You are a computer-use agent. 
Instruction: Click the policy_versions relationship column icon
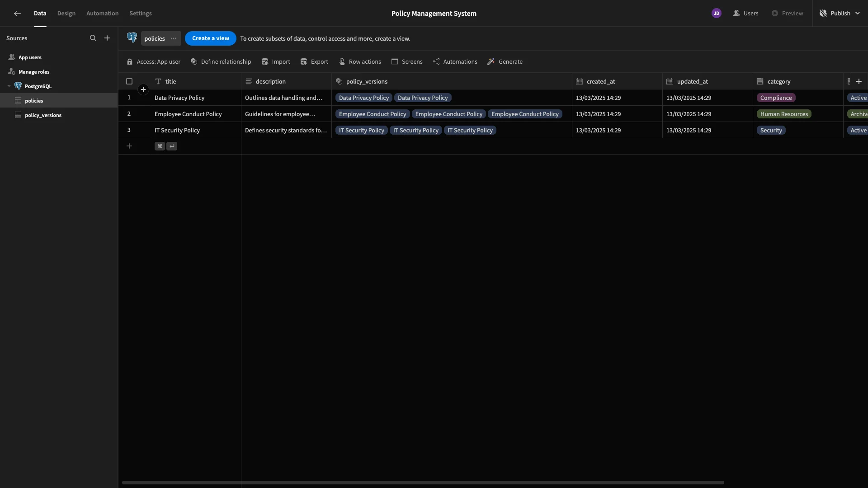click(x=339, y=82)
